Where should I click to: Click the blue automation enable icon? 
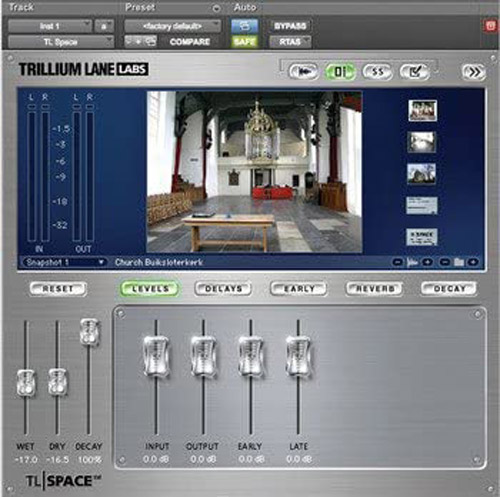[244, 26]
